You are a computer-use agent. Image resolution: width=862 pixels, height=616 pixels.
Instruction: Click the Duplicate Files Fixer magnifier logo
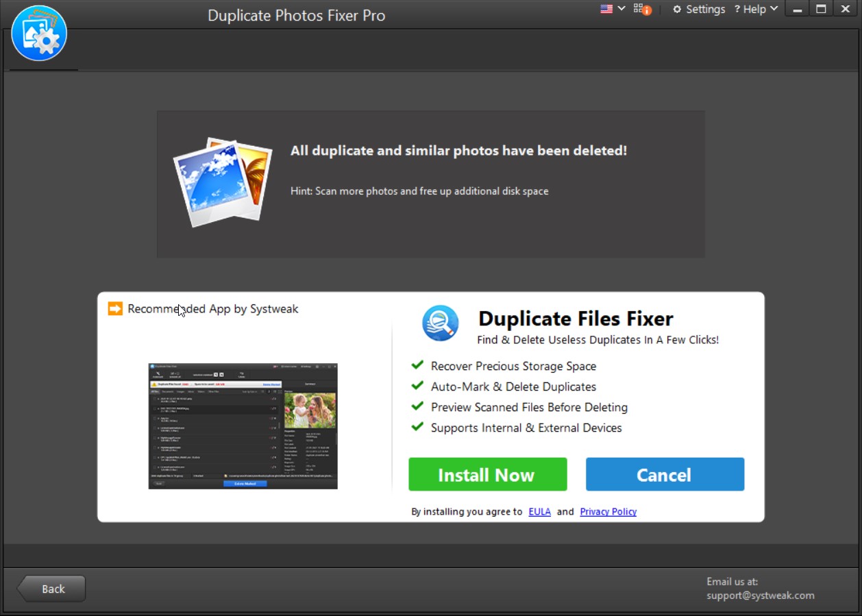click(x=440, y=322)
